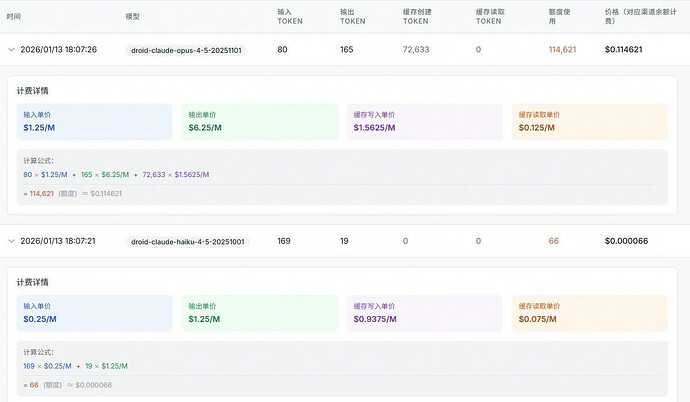The height and width of the screenshot is (402, 690).
Task: Click the $0.9375/M cache write price card
Action: click(425, 313)
